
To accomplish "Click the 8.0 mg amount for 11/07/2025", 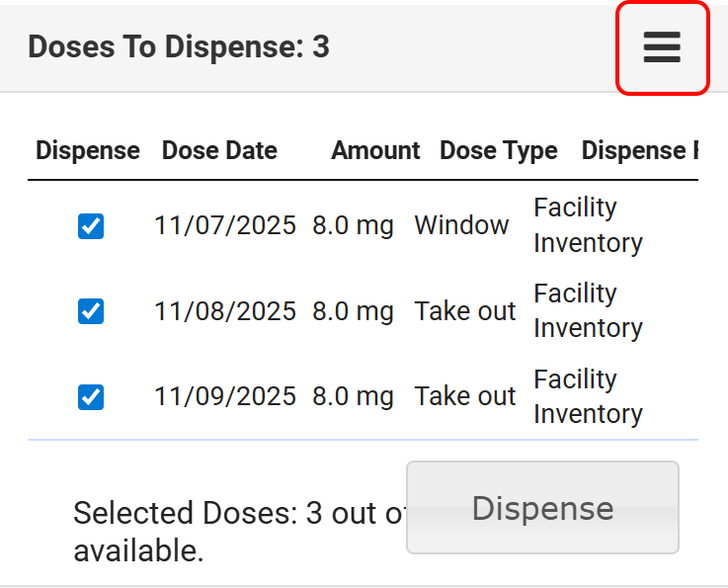I will click(353, 225).
